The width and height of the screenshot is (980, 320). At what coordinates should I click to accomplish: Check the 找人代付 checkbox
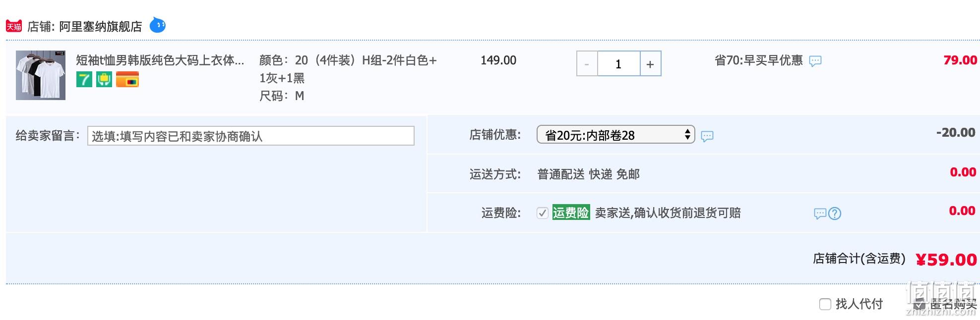pos(825,304)
